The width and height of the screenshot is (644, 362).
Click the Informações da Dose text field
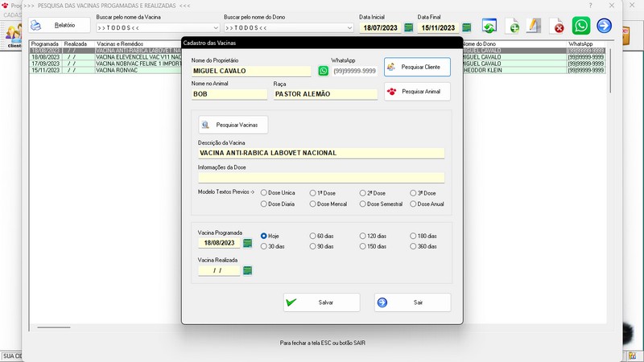[x=320, y=178]
